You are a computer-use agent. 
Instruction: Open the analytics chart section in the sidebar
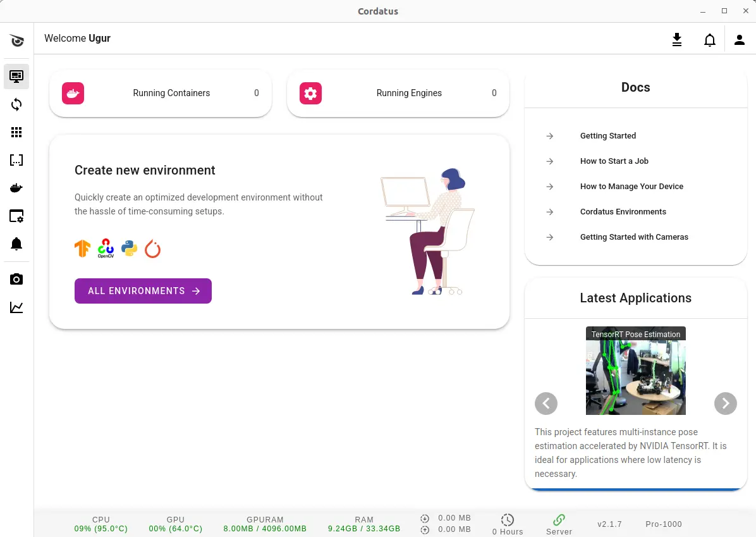pyautogui.click(x=16, y=307)
